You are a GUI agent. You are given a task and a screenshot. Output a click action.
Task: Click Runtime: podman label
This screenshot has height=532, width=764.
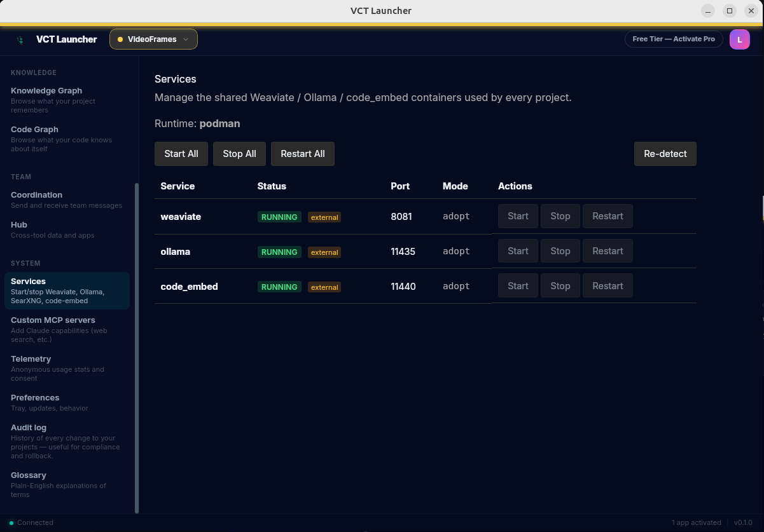[197, 123]
